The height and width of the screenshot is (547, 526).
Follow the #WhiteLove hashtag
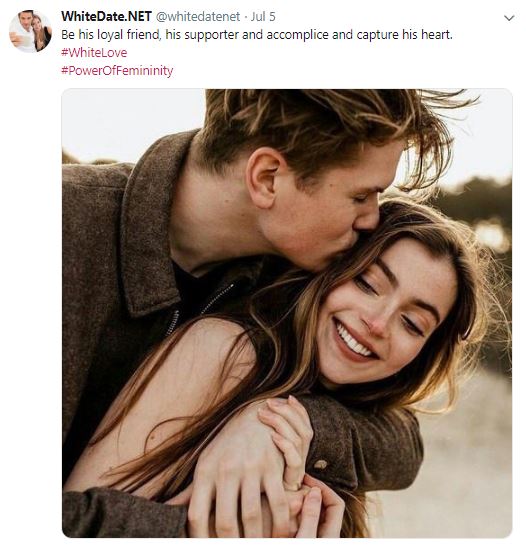click(94, 53)
